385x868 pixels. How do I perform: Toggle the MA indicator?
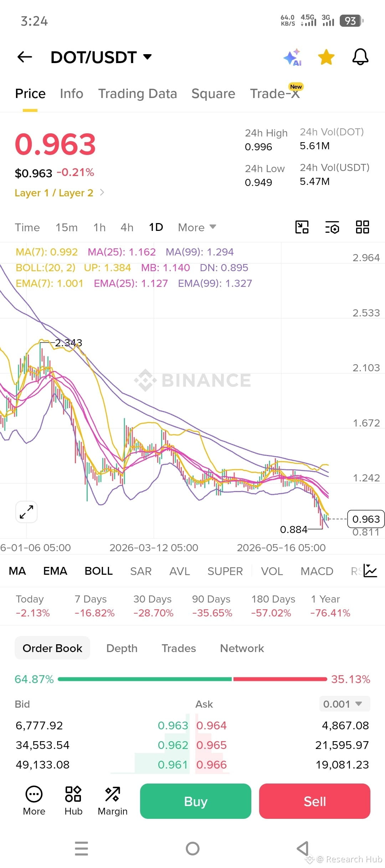17,571
